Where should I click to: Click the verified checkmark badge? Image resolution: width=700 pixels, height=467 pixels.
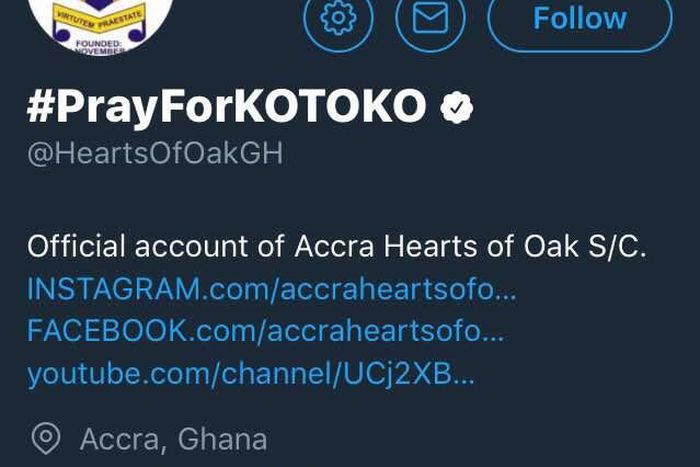point(458,107)
